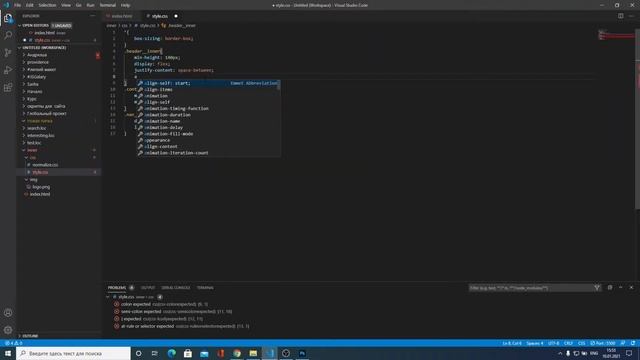The height and width of the screenshot is (360, 640).
Task: Click the Collapse All icon in Problems panel
Action: coord(610,288)
